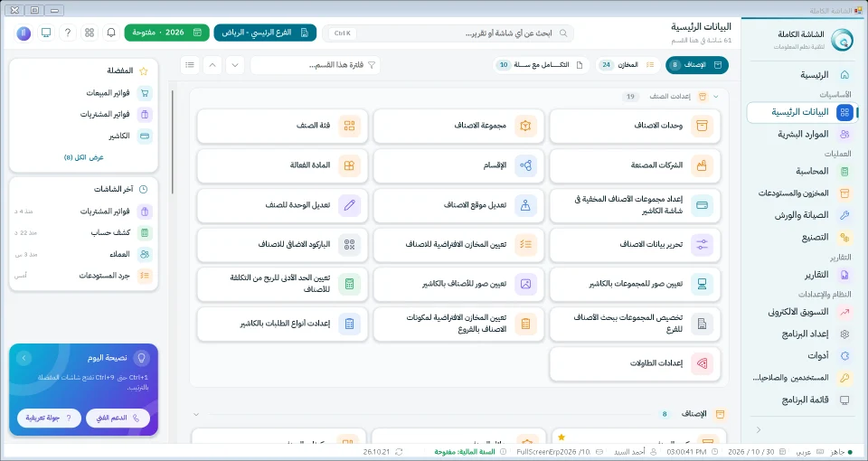Click the المادة الفعالة card icon
The image size is (868, 461).
click(x=349, y=165)
